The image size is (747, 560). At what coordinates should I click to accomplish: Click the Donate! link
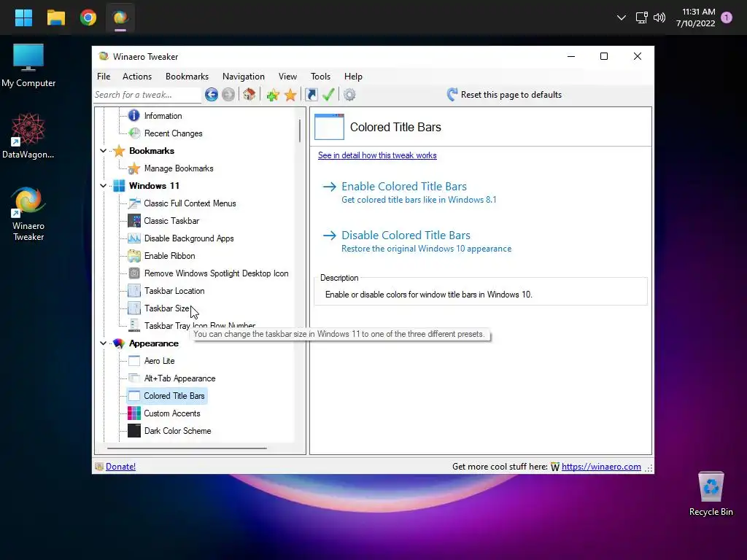[120, 467]
